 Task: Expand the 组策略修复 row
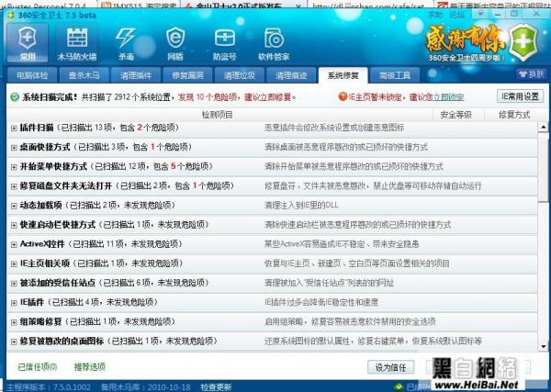[13, 321]
